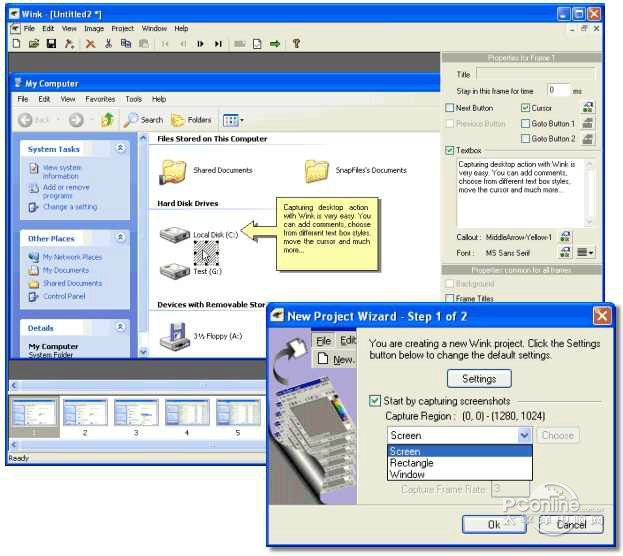Open the Screen capture region combo box
The height and width of the screenshot is (556, 623).
click(460, 435)
